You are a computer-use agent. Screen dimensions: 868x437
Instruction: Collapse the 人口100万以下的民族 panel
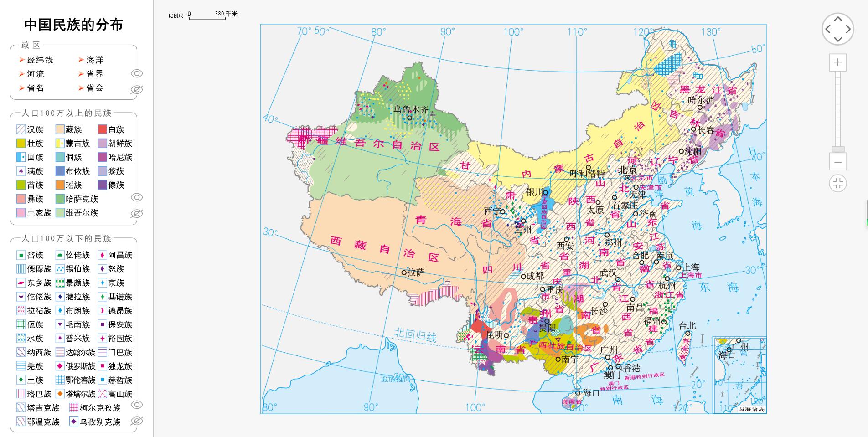point(67,237)
